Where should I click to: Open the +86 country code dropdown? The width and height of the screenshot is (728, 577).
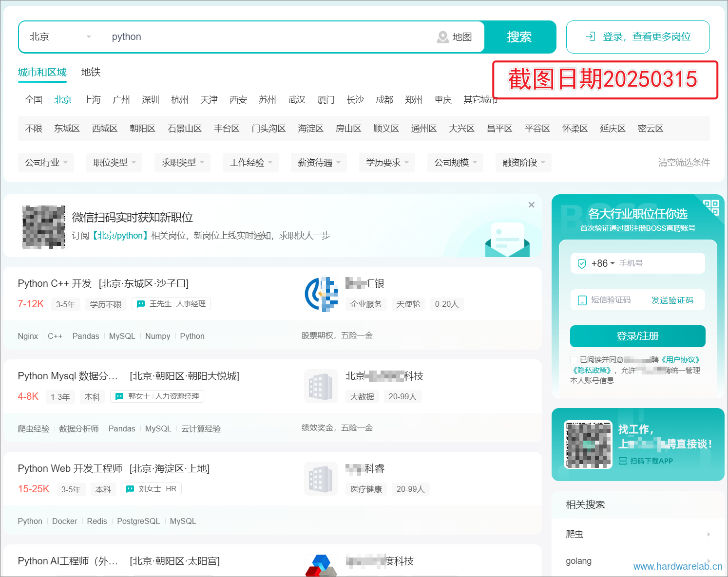tap(603, 263)
